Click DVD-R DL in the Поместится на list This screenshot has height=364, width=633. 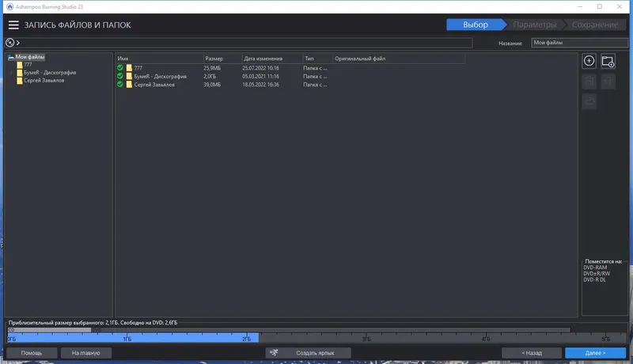(x=594, y=279)
